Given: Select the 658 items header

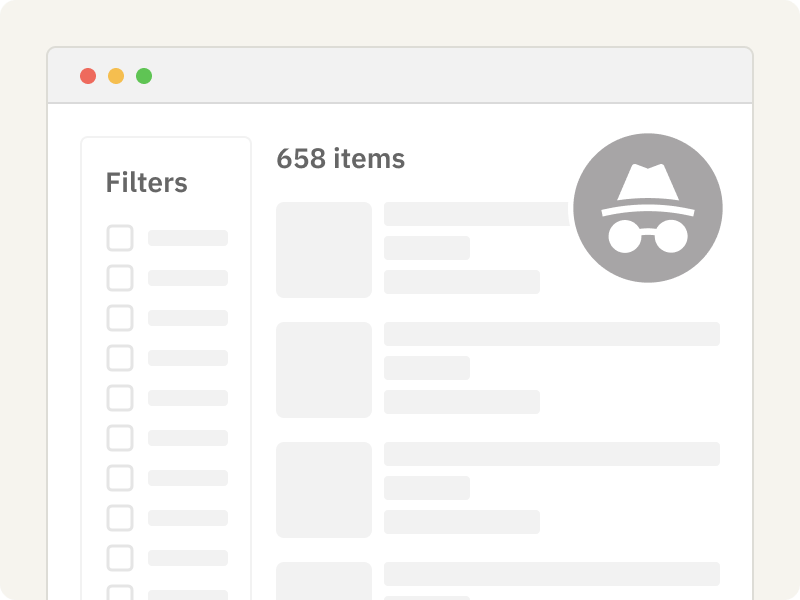Looking at the screenshot, I should pos(341,159).
